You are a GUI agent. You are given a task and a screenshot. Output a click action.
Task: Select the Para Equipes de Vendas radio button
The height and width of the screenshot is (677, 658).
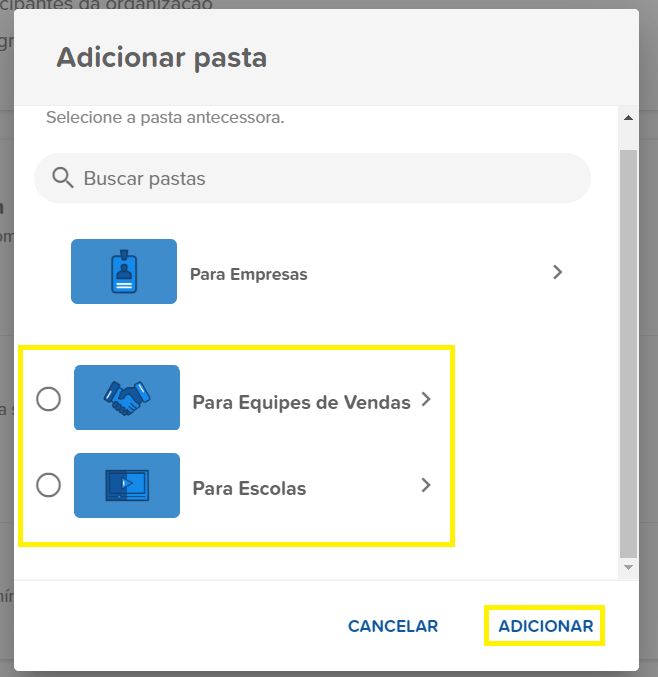pos(48,399)
